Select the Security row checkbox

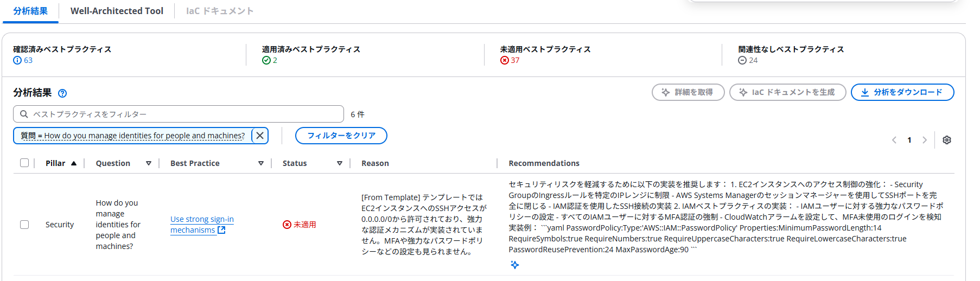click(24, 225)
